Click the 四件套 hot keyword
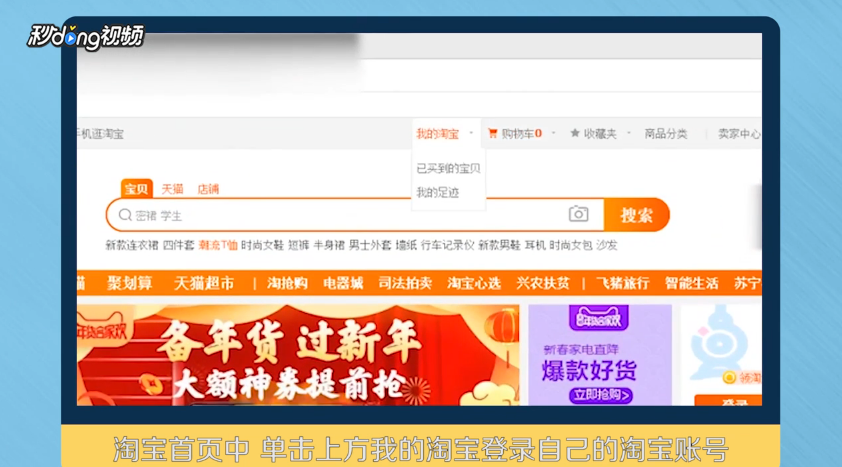 [x=178, y=245]
